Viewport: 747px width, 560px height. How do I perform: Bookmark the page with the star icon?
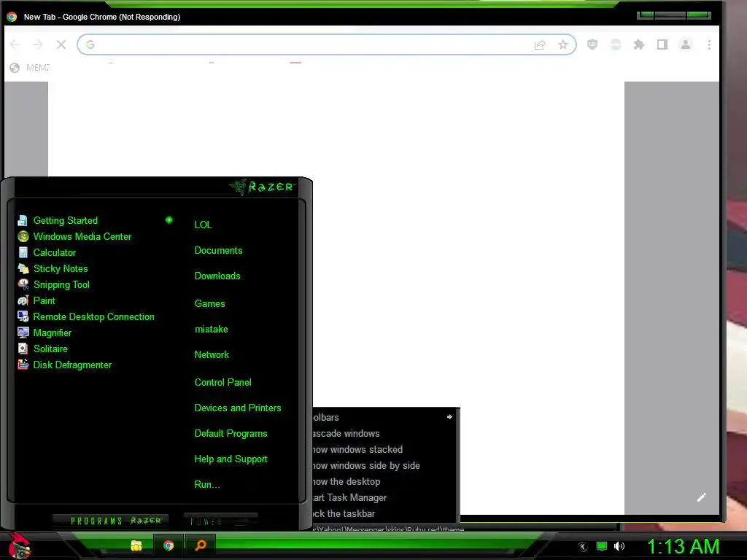point(563,44)
